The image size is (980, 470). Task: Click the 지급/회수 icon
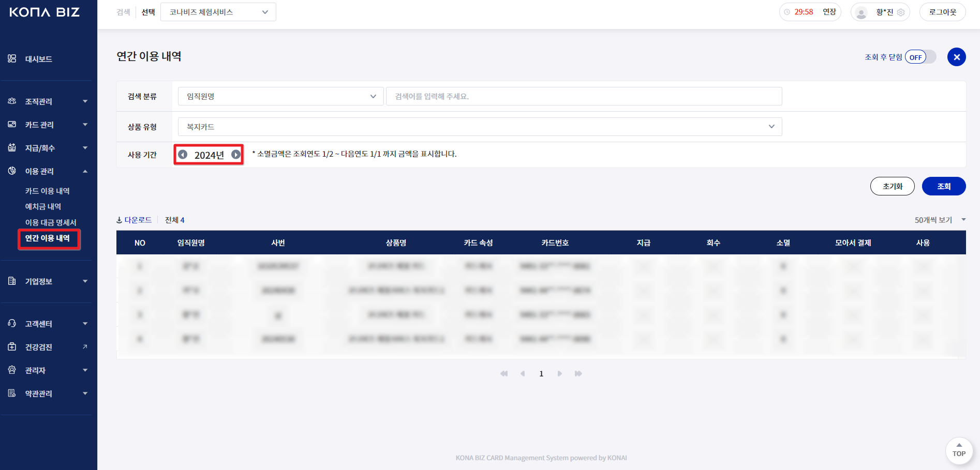pyautogui.click(x=12, y=148)
